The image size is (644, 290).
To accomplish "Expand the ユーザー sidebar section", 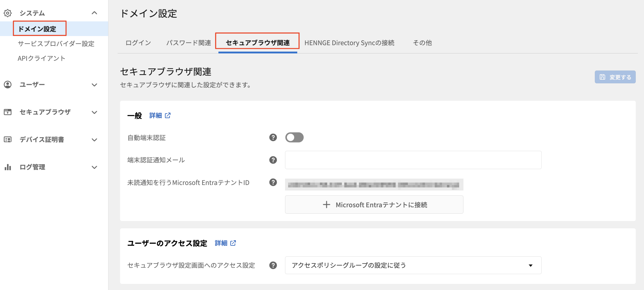I will tap(94, 85).
